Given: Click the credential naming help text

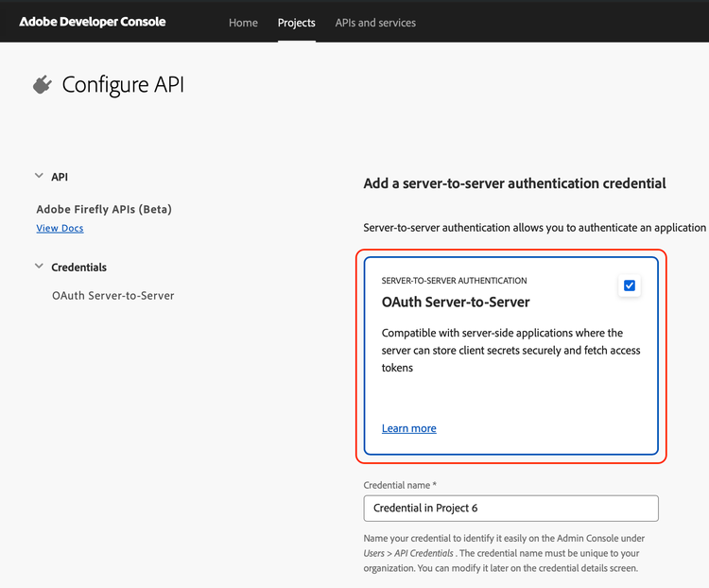Looking at the screenshot, I should [504, 553].
